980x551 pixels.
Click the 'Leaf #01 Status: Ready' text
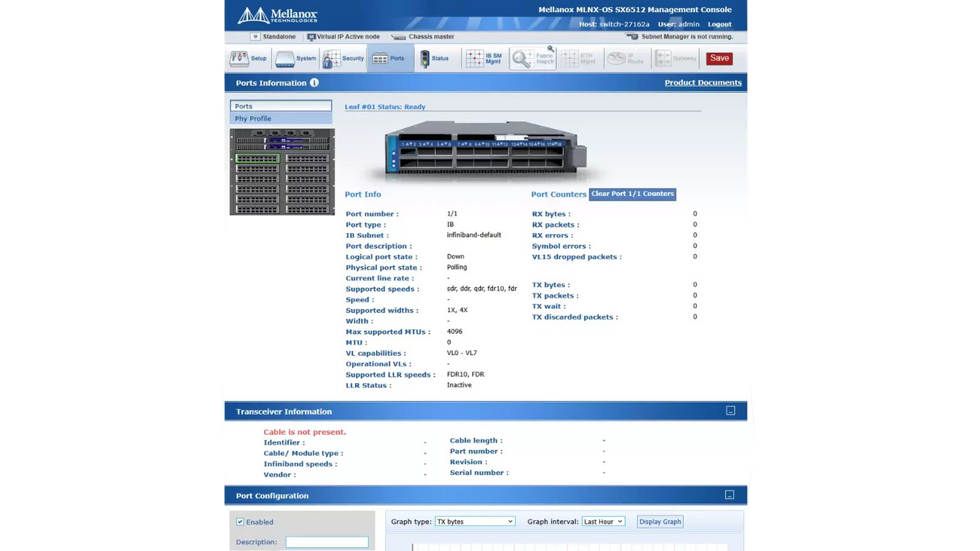click(385, 106)
